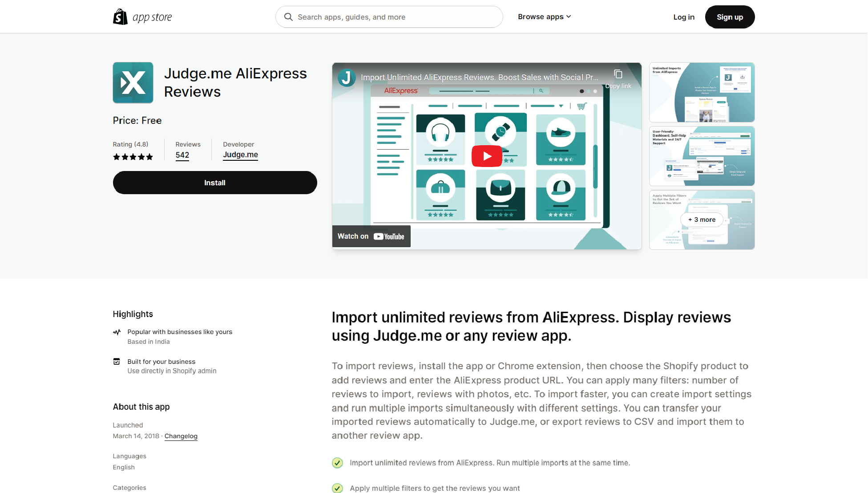Open the Unlimited Imports from AliExpress screenshot thumbnail

click(702, 93)
